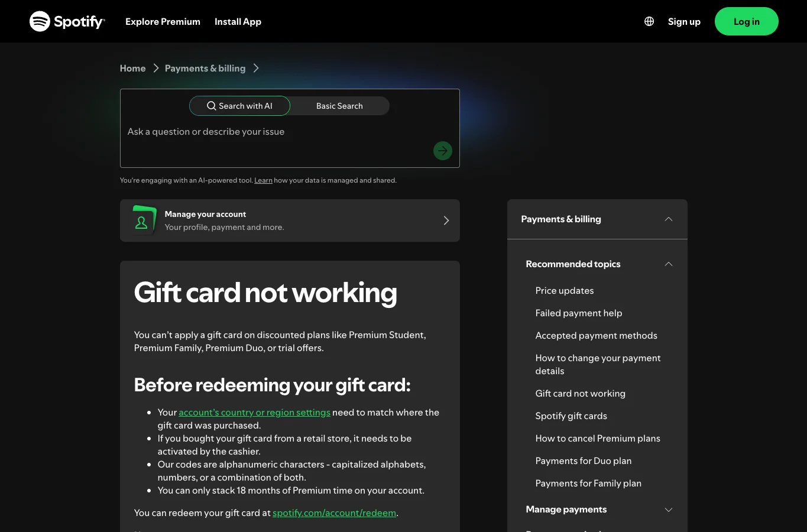Click the magnifier icon in Search with AI

point(211,106)
